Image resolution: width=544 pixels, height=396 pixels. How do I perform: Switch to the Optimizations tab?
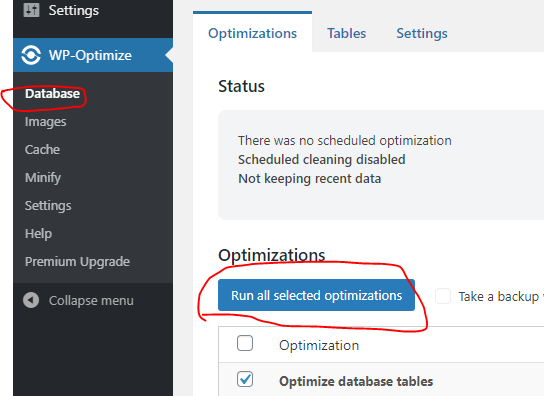[252, 33]
